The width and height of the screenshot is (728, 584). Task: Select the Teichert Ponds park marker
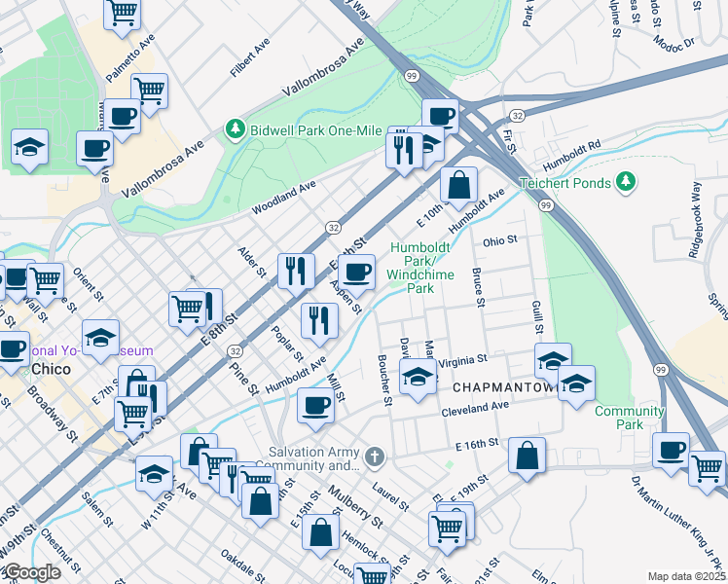[x=626, y=182]
